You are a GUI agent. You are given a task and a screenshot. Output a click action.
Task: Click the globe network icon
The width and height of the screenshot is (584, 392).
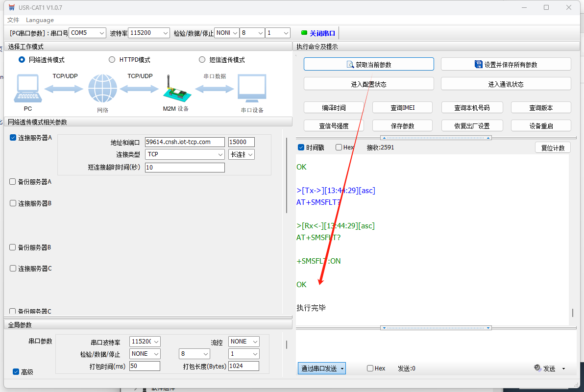coord(102,89)
